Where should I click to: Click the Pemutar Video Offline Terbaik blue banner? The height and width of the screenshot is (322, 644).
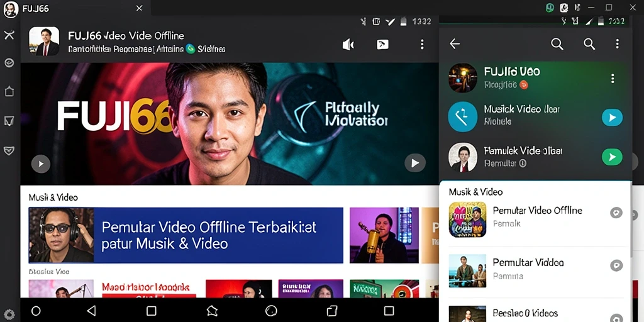186,235
